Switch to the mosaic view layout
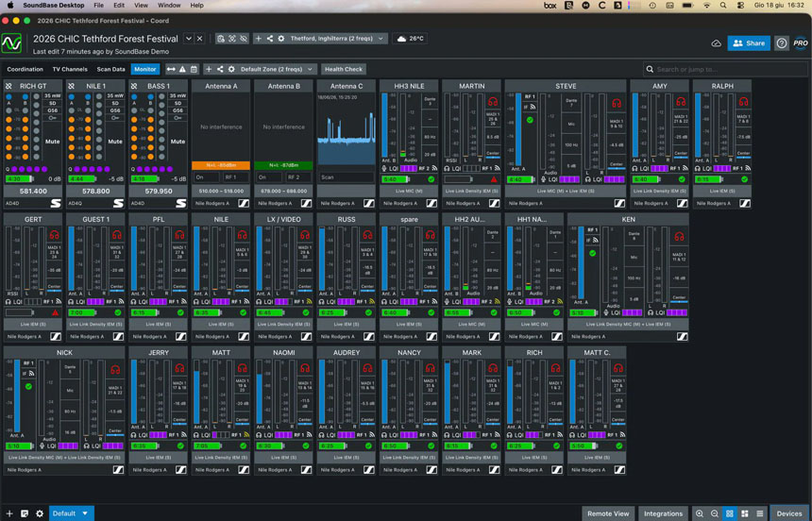 pyautogui.click(x=745, y=513)
